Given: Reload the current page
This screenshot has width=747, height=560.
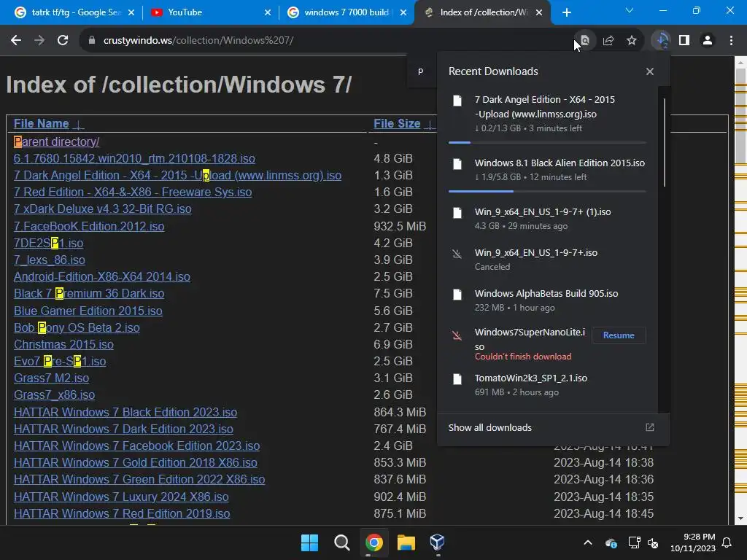Looking at the screenshot, I should (x=63, y=41).
